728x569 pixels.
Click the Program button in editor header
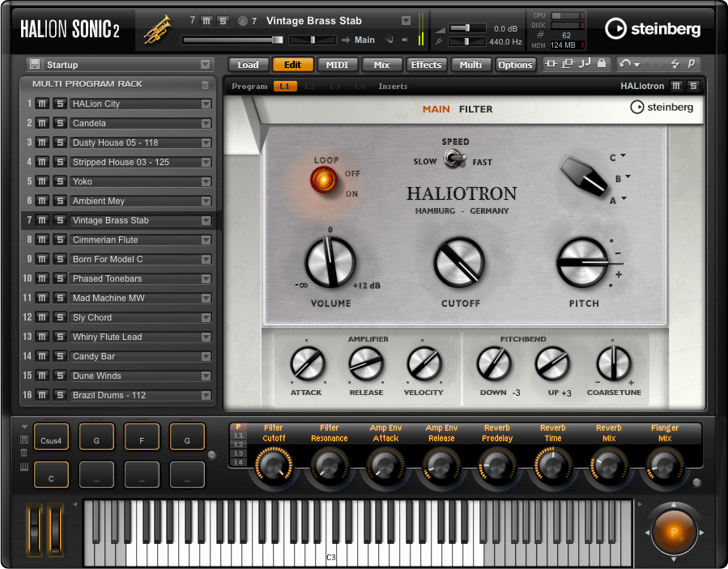pyautogui.click(x=249, y=87)
